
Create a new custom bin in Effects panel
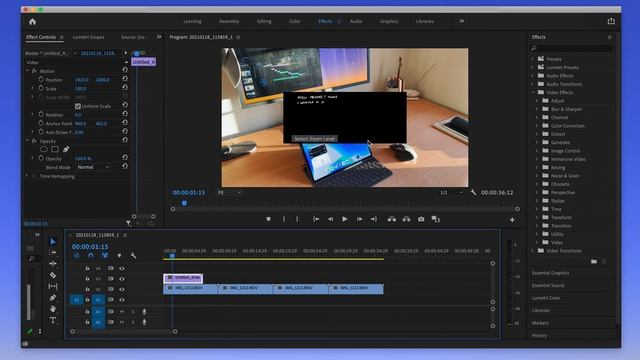click(593, 261)
